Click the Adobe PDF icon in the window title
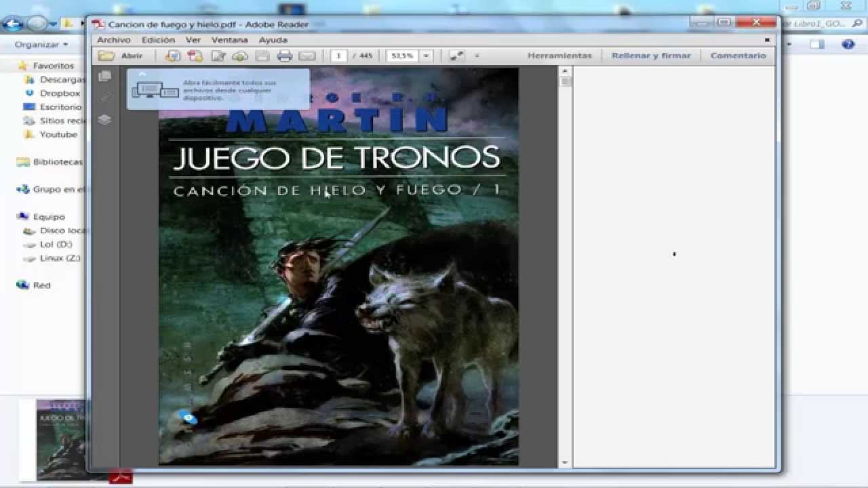The height and width of the screenshot is (488, 868). (x=99, y=24)
